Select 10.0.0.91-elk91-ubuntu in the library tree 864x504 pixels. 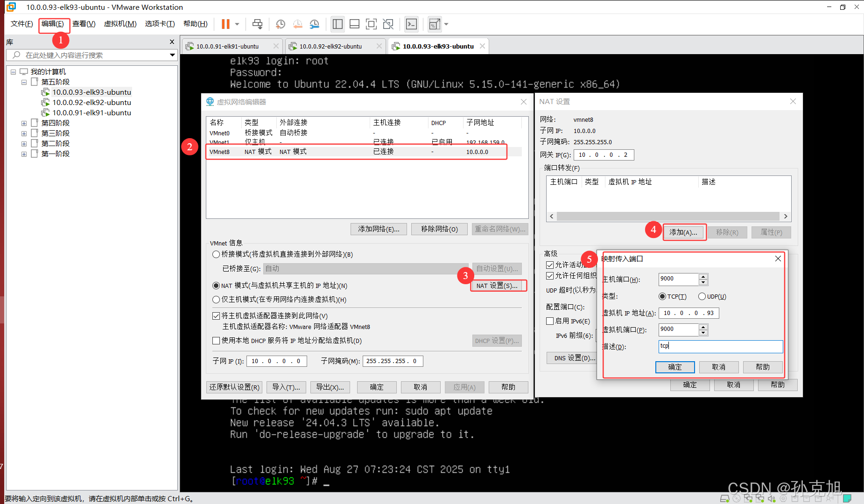[91, 112]
